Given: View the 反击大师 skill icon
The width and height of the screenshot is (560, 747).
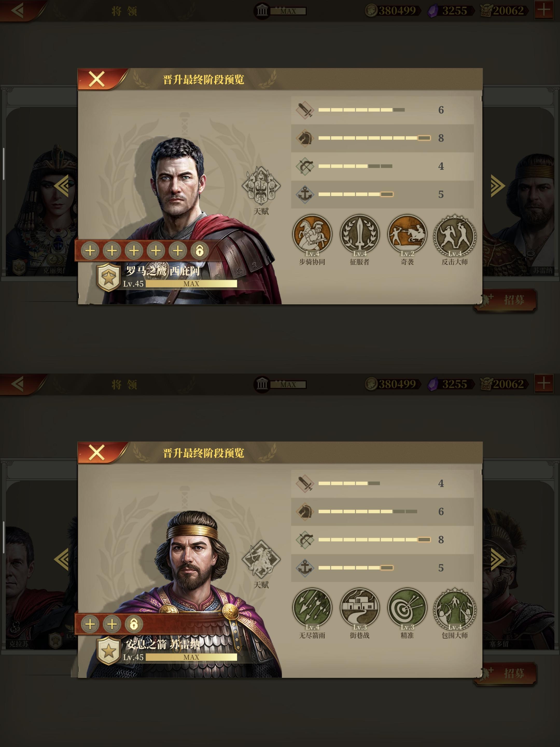Looking at the screenshot, I should click(455, 234).
